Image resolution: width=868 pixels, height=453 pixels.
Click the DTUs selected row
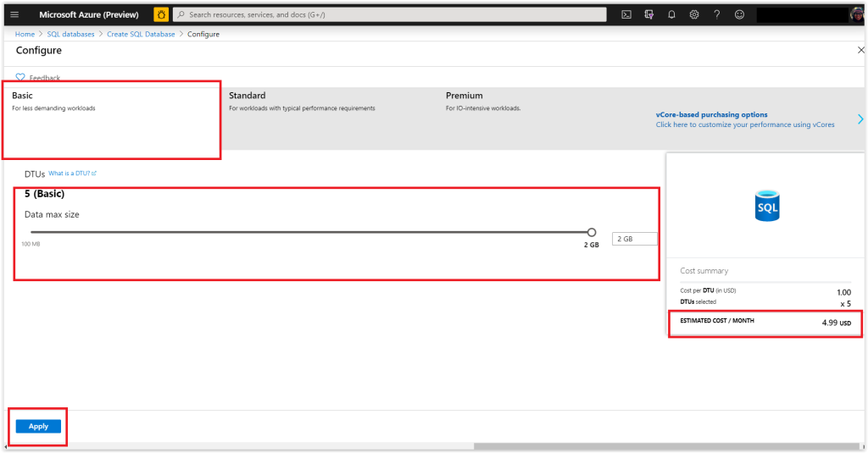pos(765,302)
